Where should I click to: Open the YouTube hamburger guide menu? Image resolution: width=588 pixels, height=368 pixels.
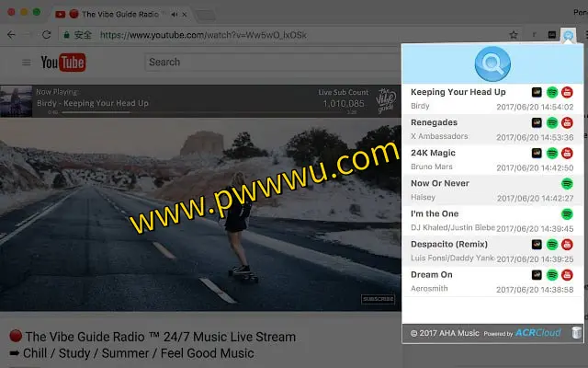(x=26, y=63)
